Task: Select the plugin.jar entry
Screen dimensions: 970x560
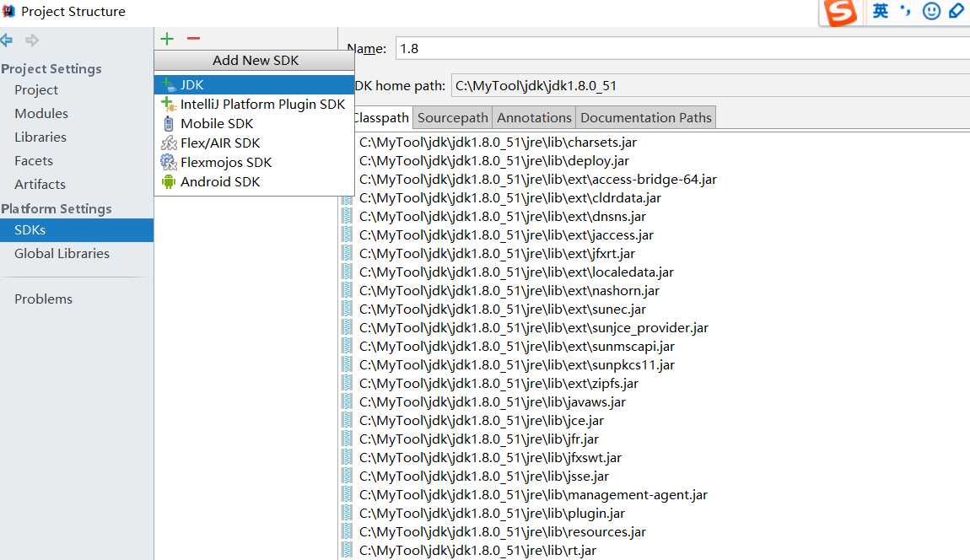Action: [x=492, y=514]
